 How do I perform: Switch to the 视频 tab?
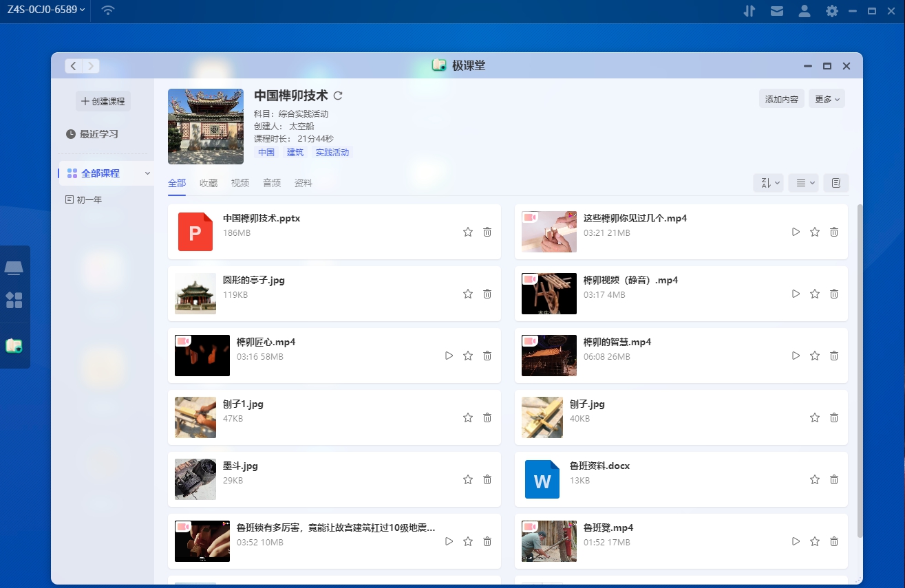pos(240,182)
